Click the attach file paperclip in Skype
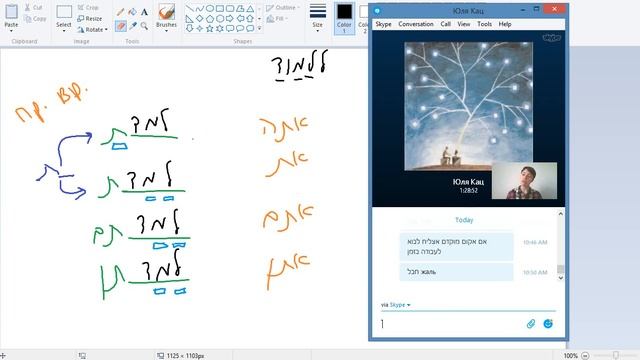This screenshot has width=640, height=360. pyautogui.click(x=531, y=324)
